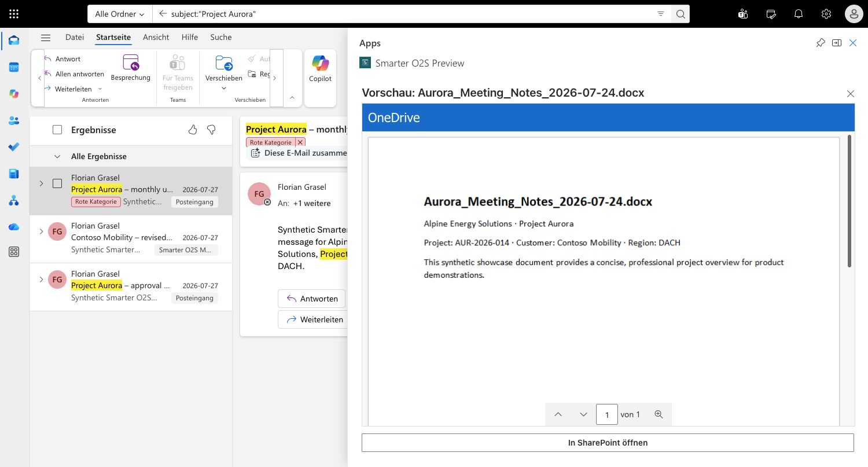Expand Project Aurora approval conversation

coord(41,280)
